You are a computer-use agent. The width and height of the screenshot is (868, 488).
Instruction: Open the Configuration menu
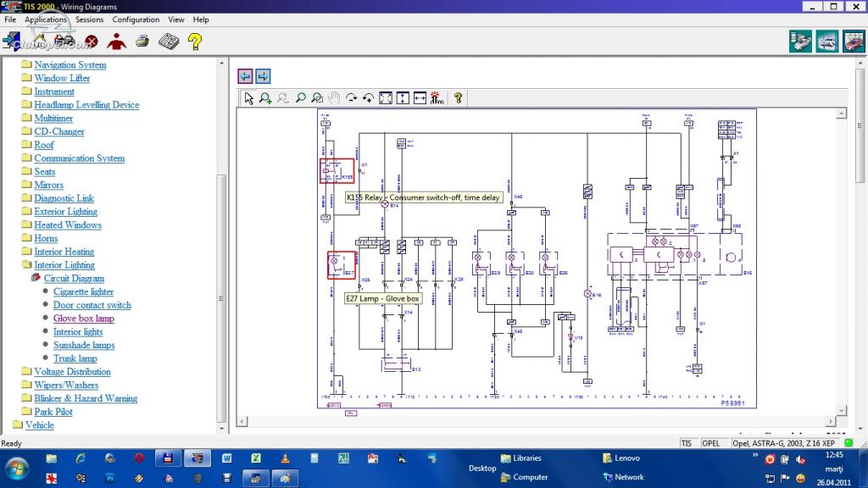click(136, 19)
